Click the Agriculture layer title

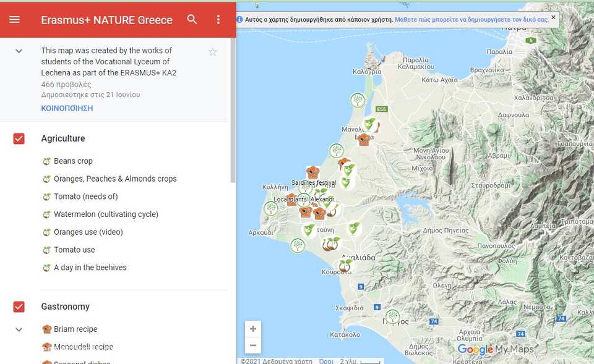[63, 138]
